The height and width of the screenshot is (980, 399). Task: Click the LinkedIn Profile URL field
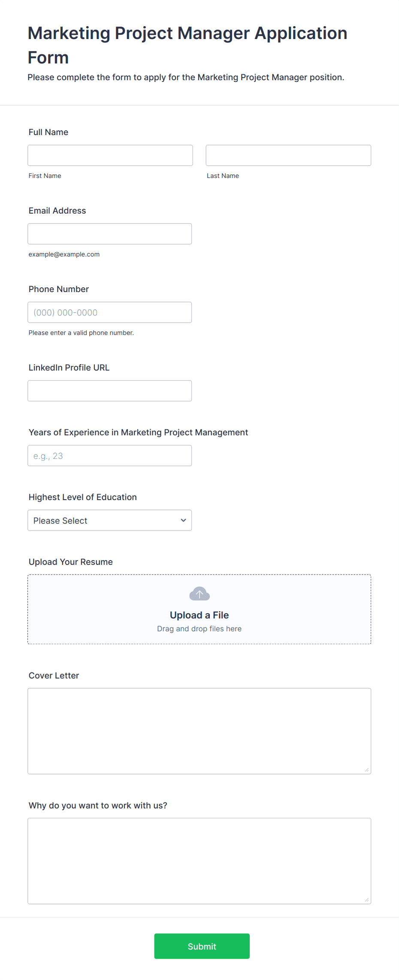coord(110,391)
